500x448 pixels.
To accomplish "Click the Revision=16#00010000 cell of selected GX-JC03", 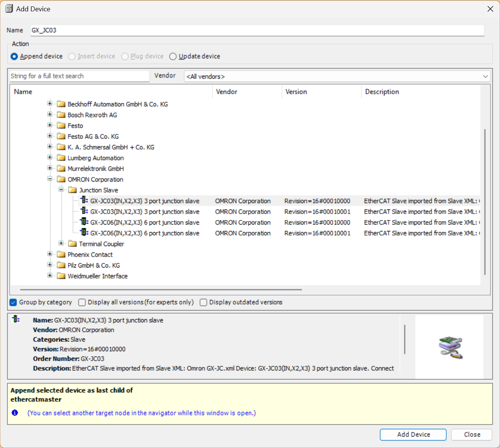I will coord(317,201).
